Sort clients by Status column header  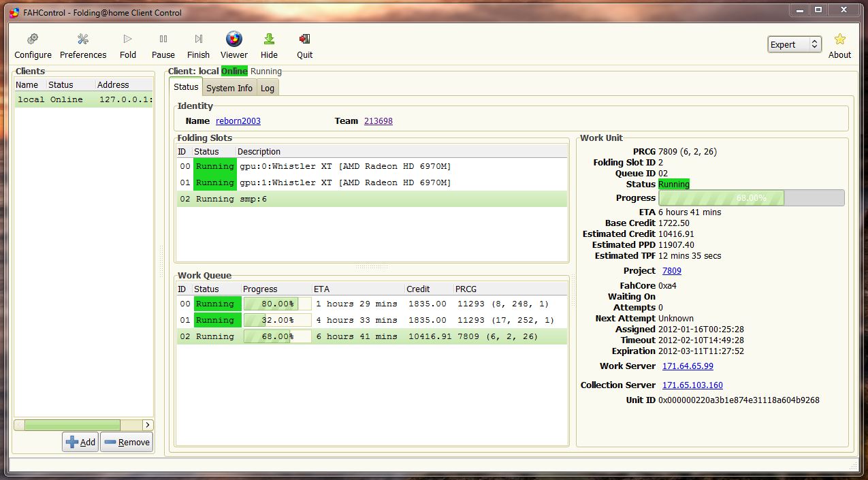[71, 84]
